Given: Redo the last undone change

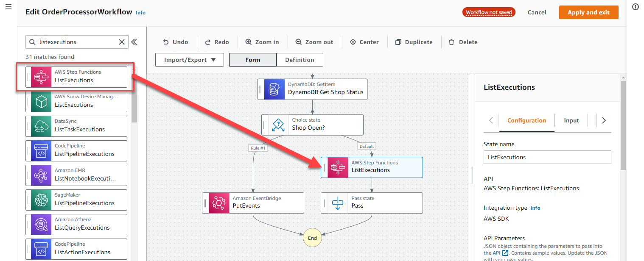Looking at the screenshot, I should pos(217,42).
